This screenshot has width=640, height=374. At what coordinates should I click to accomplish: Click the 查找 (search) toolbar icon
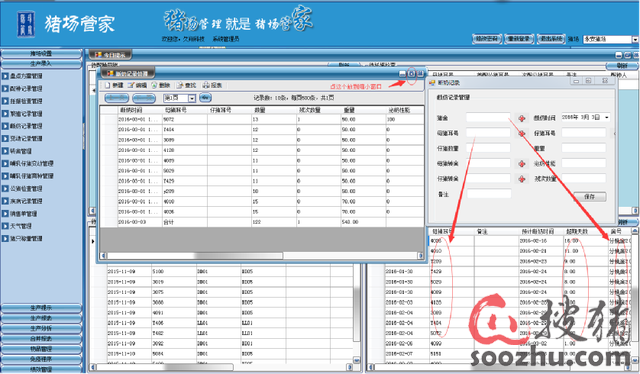(x=180, y=85)
